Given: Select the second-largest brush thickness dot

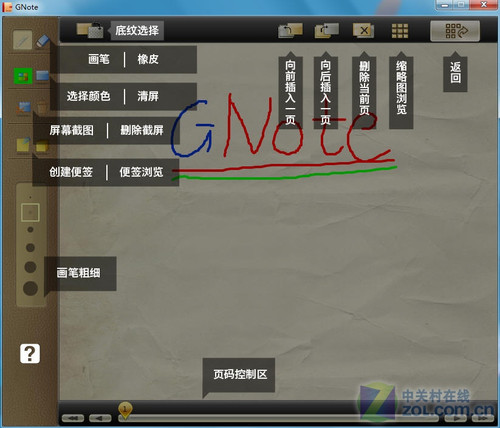Looking at the screenshot, I should 30,267.
